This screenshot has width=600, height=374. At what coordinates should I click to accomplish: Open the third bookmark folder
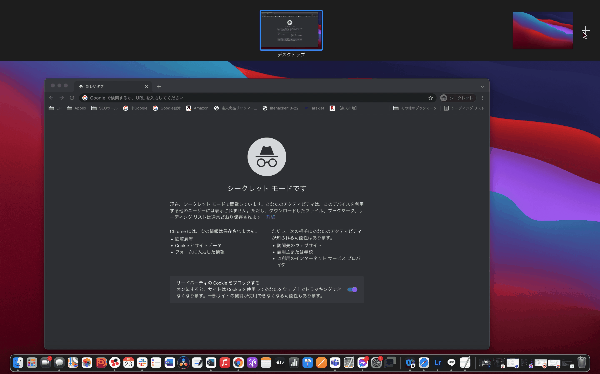pos(103,108)
